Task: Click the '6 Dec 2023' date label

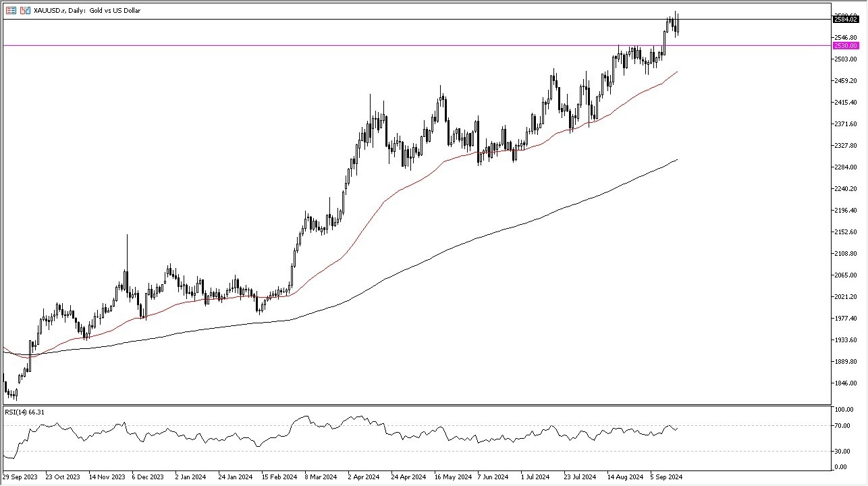Action: 148,477
